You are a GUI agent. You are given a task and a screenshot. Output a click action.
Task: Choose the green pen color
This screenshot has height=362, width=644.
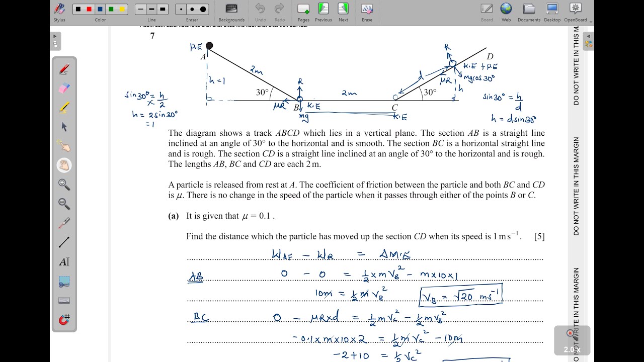(x=111, y=9)
